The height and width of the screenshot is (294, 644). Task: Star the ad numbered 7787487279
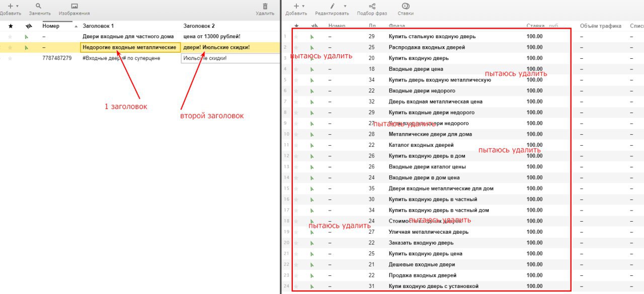10,58
